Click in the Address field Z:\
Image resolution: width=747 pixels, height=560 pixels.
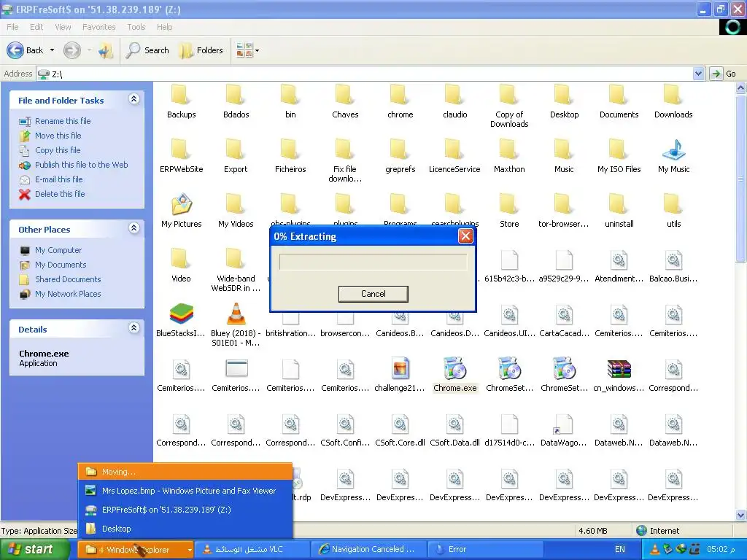click(365, 74)
